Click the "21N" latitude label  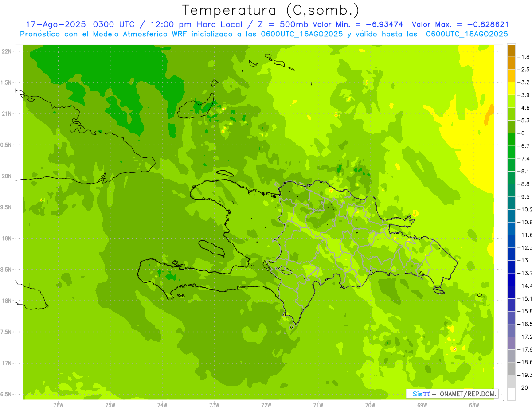coord(7,114)
